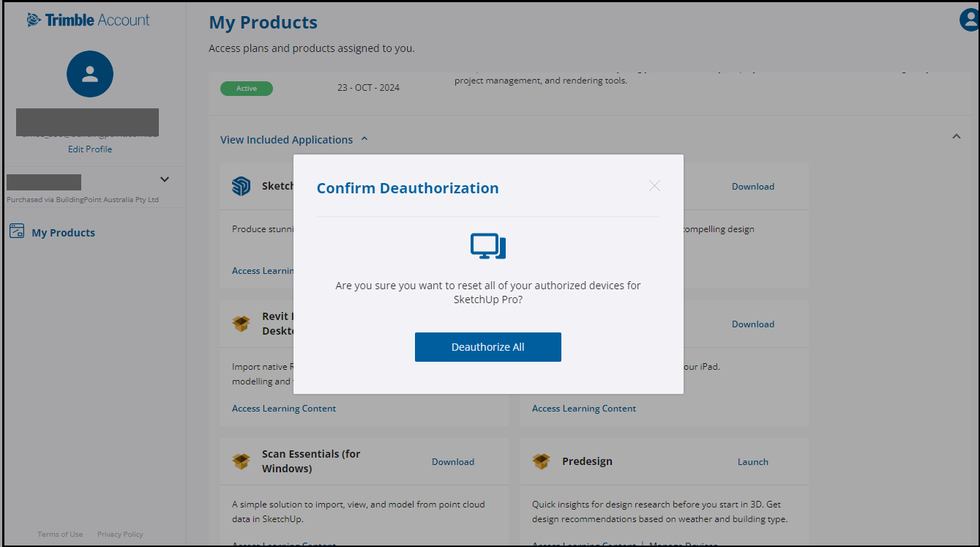This screenshot has height=547, width=980.
Task: Open the user account icon at top right
Action: [x=969, y=20]
